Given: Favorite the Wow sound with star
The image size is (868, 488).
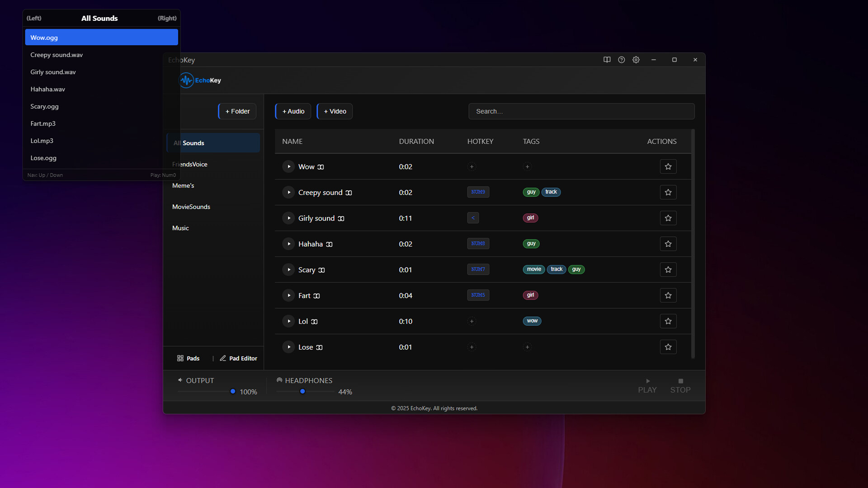Looking at the screenshot, I should point(668,167).
